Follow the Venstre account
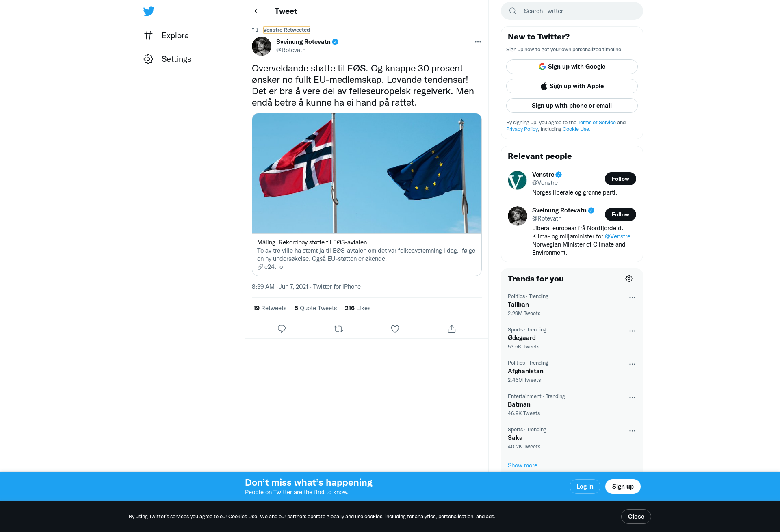 [x=620, y=179]
